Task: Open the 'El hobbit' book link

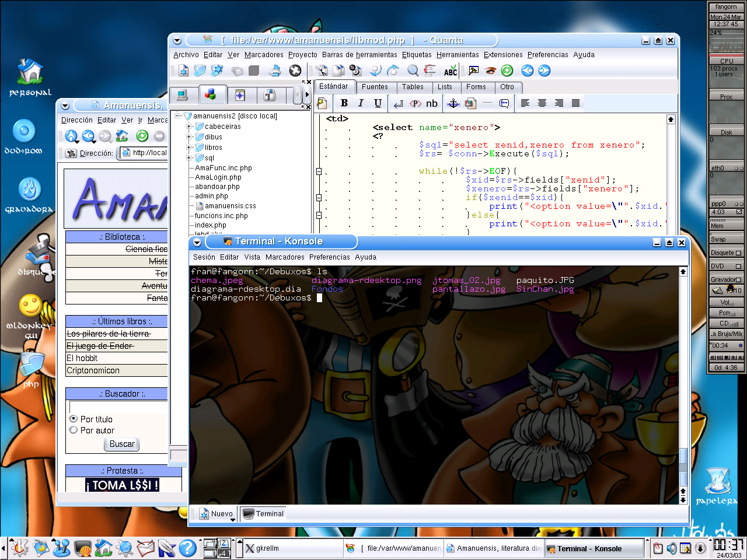Action: [82, 358]
